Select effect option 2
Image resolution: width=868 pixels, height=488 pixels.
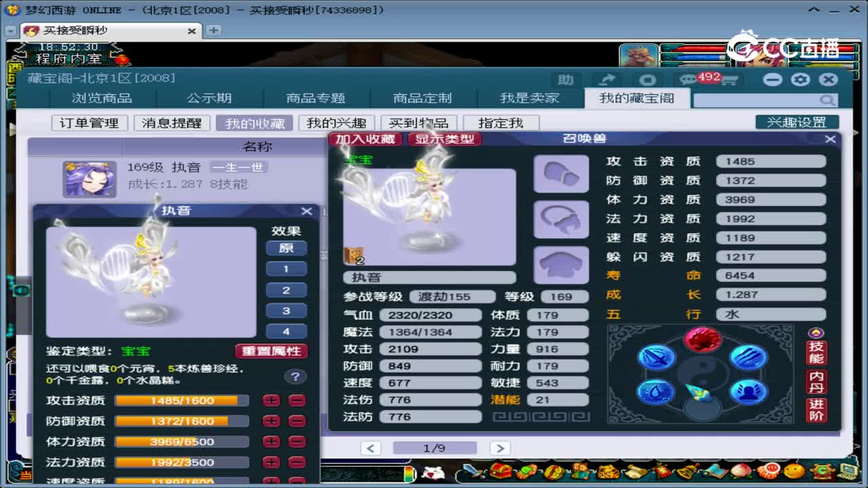click(286, 290)
